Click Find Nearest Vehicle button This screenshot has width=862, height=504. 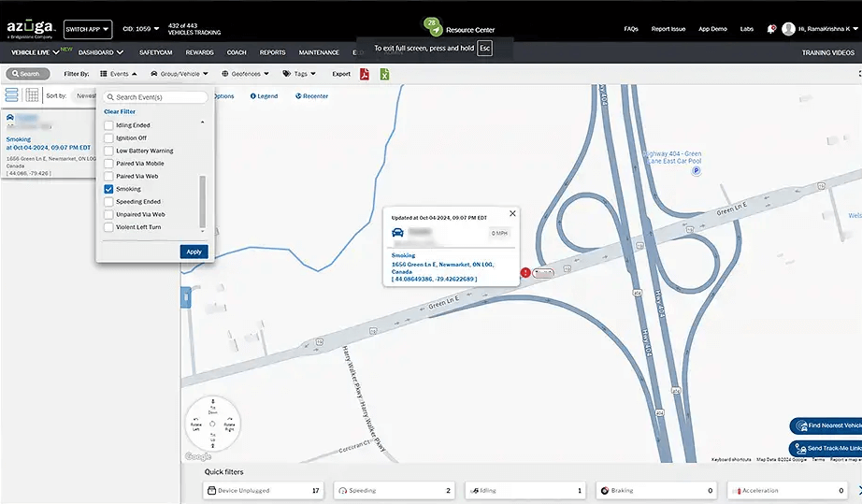(x=826, y=425)
